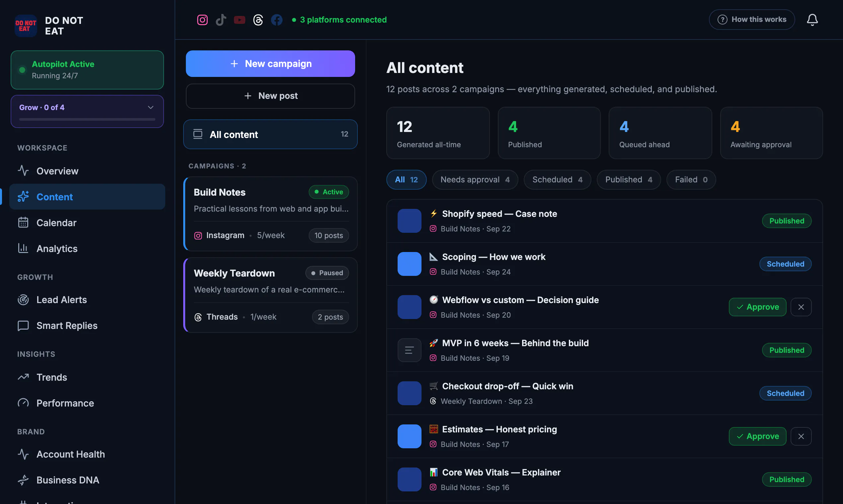Image resolution: width=843 pixels, height=504 pixels.
Task: Open the Build Notes campaign card
Action: tap(270, 214)
